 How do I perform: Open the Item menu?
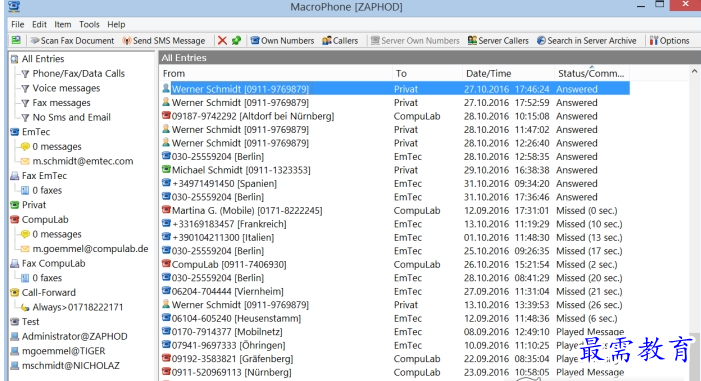click(63, 24)
